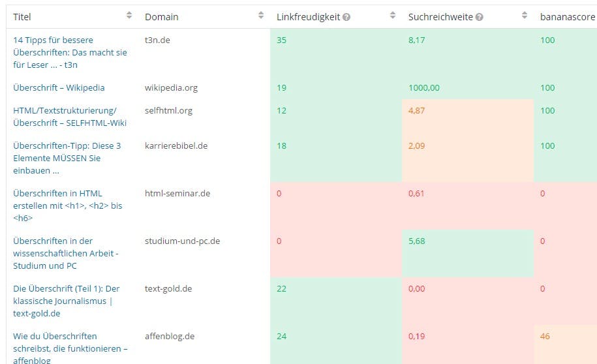Click Linkfreudigkeit value 22 for text-gold.de
The height and width of the screenshot is (364, 597).
coord(281,288)
